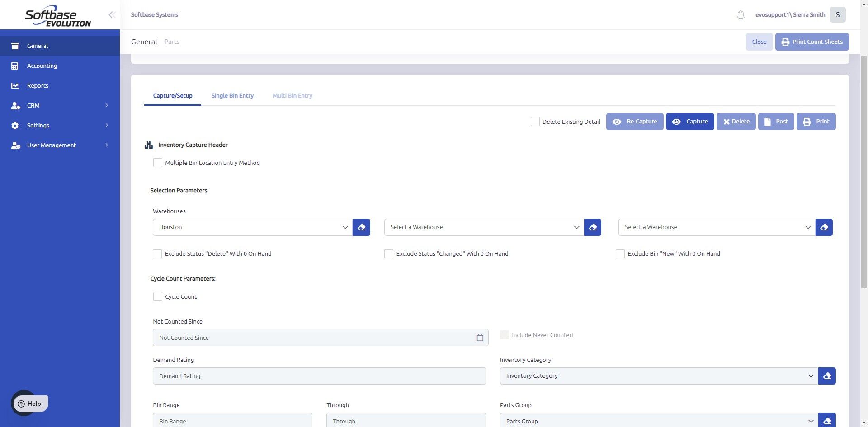Check Exclude Status "Delete" With 0 On Hand

coord(157,254)
